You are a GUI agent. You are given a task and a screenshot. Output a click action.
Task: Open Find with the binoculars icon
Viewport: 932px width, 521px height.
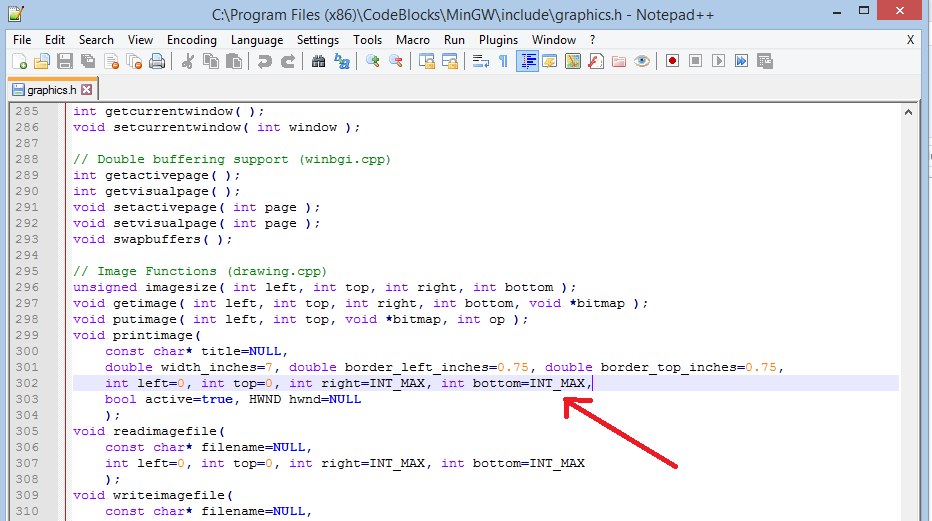coord(319,61)
